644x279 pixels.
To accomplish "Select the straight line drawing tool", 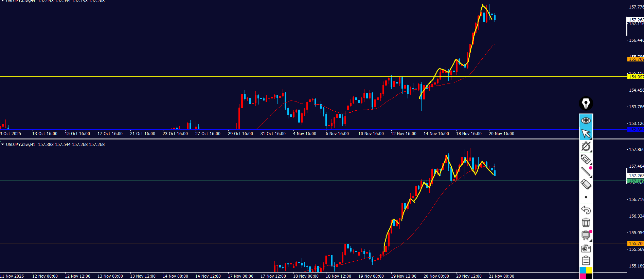I will click(x=586, y=172).
